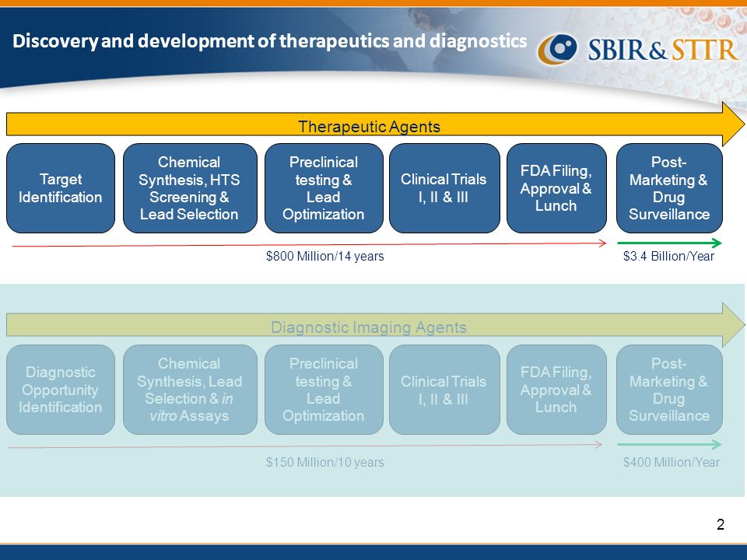
Task: Click the "$400 Million/Year" text
Action: pos(672,462)
